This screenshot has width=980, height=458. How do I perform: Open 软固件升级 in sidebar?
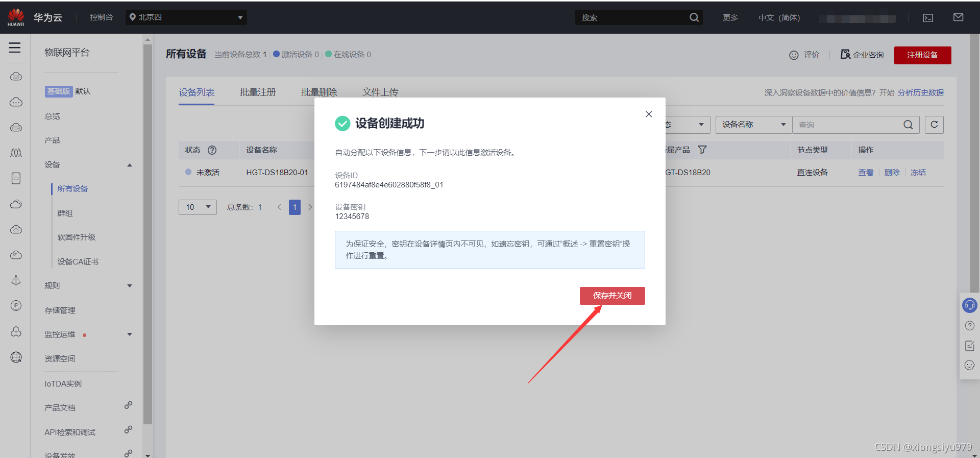77,237
